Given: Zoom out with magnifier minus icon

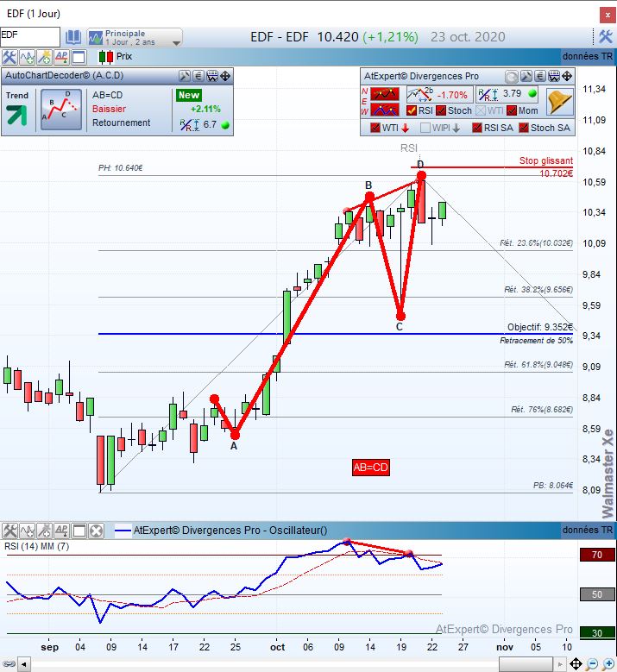Looking at the screenshot, I should tap(592, 664).
